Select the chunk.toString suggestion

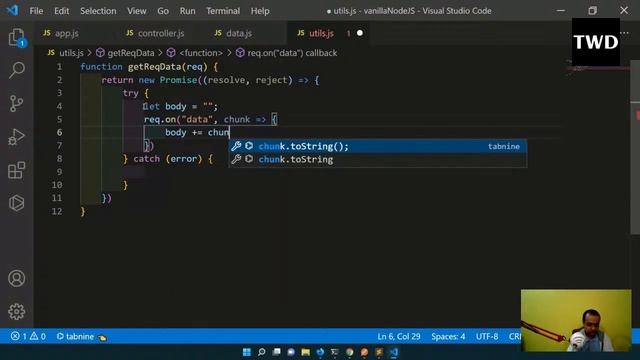pos(378,159)
